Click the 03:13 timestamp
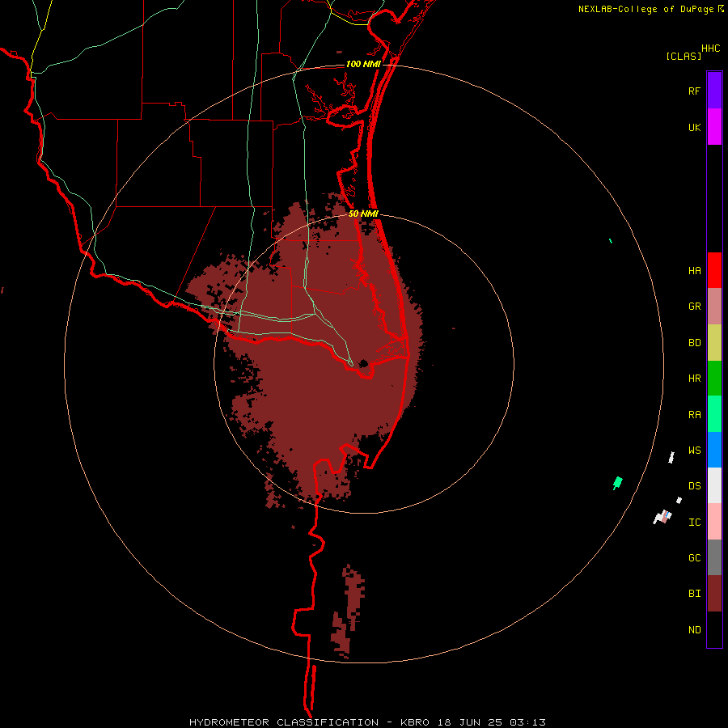728x728 pixels. 527,722
